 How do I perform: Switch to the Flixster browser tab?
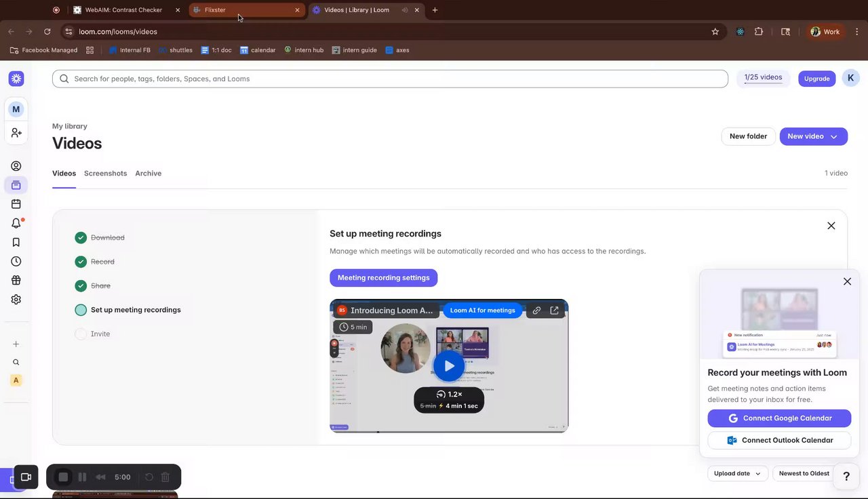click(x=245, y=10)
